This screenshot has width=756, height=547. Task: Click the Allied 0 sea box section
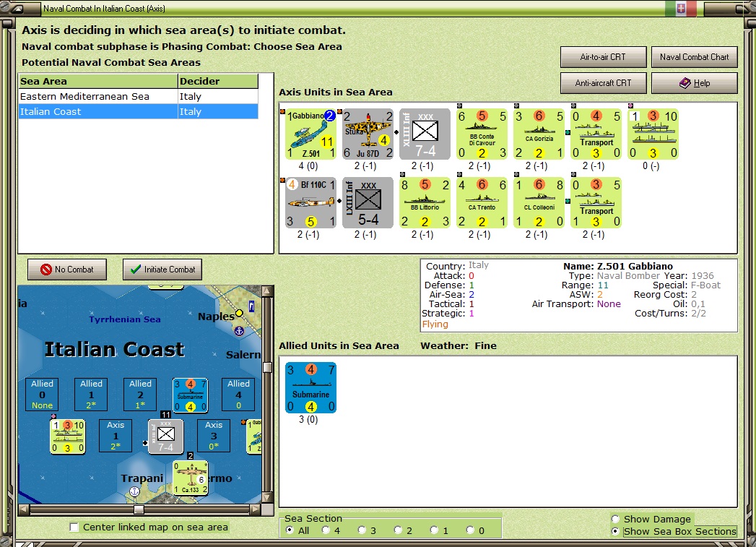click(x=42, y=394)
